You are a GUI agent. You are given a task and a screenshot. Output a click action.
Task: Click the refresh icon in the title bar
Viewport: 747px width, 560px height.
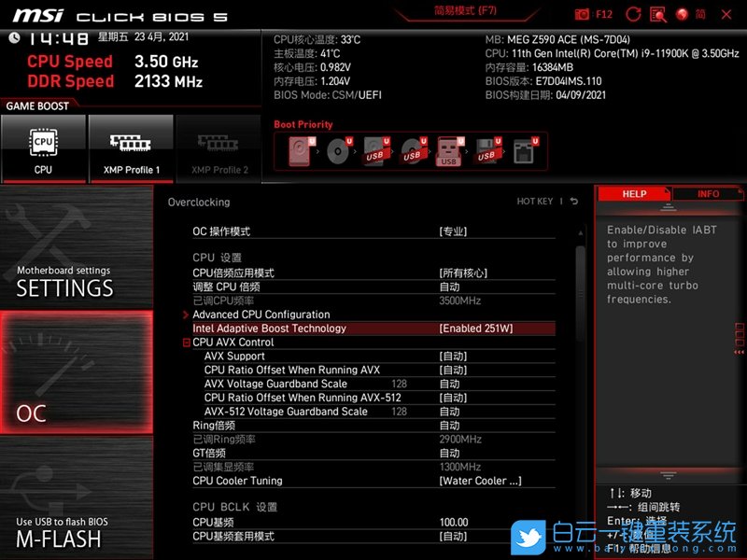coord(633,13)
